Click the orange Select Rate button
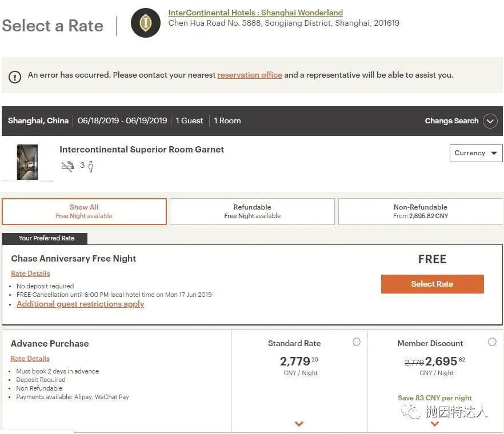 tap(433, 284)
